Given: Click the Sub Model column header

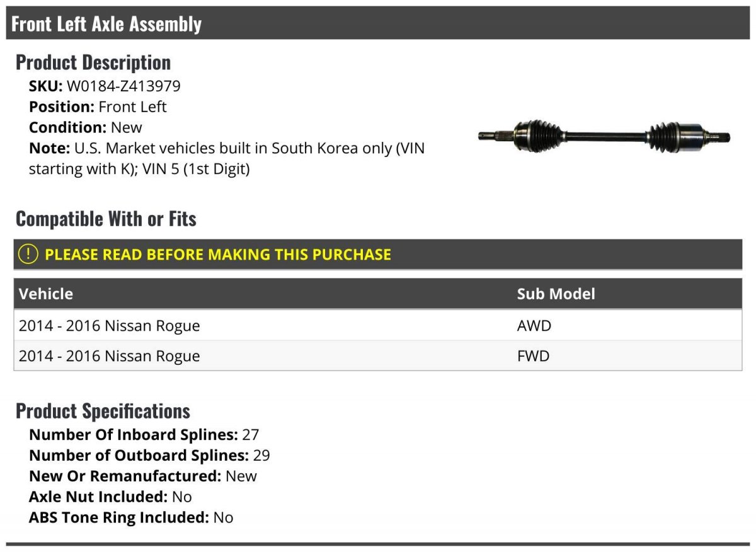Looking at the screenshot, I should click(x=556, y=294).
